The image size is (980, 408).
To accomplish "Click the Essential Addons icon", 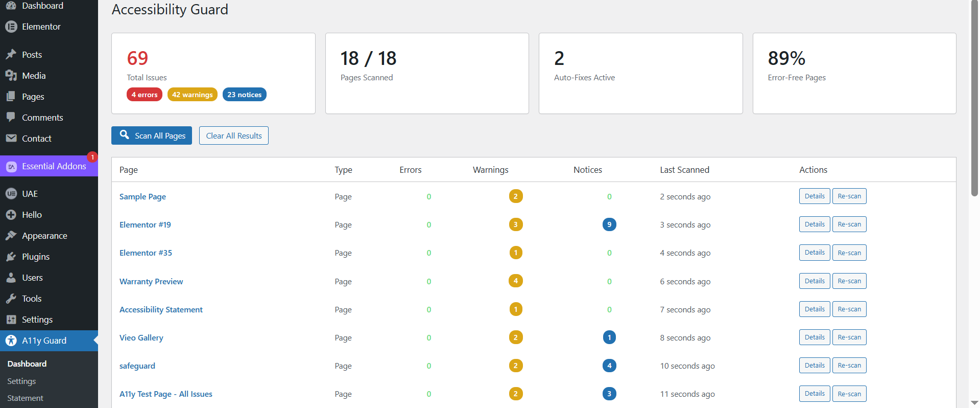I will click(11, 167).
